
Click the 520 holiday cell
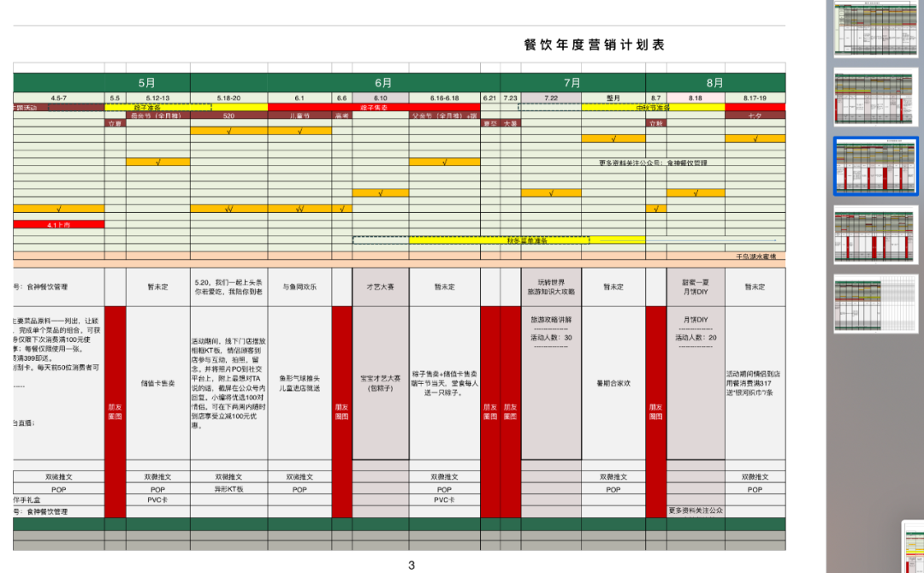coord(228,115)
